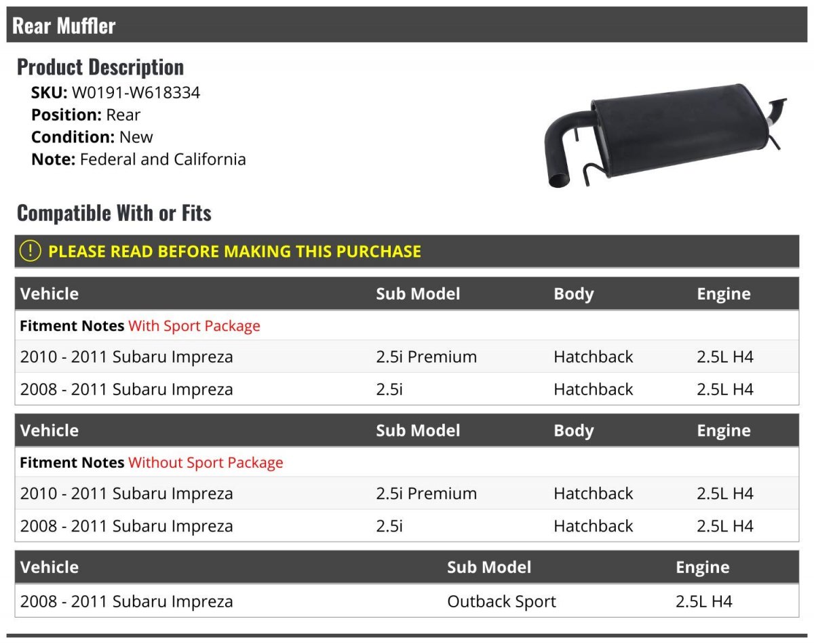Click the red Without Sport Package note
The width and height of the screenshot is (814, 644).
pos(206,463)
